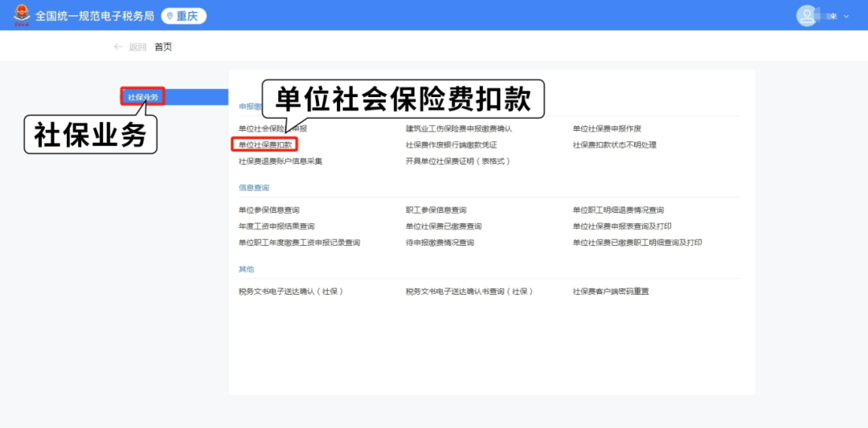Open 社保费退费账户信息采集
This screenshot has height=428, width=868.
[x=280, y=161]
